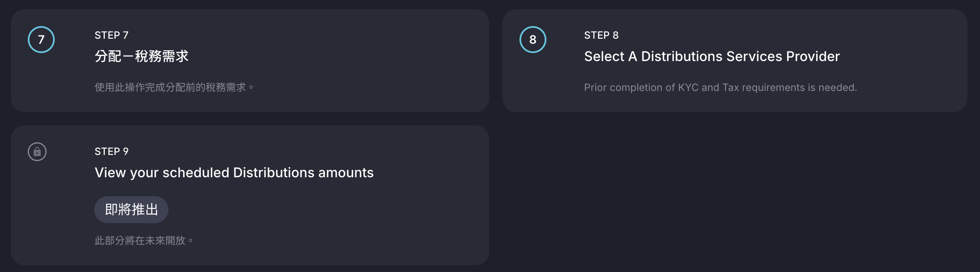Click the word scheduled in Step 9 title
The height and width of the screenshot is (272, 980).
pyautogui.click(x=196, y=173)
